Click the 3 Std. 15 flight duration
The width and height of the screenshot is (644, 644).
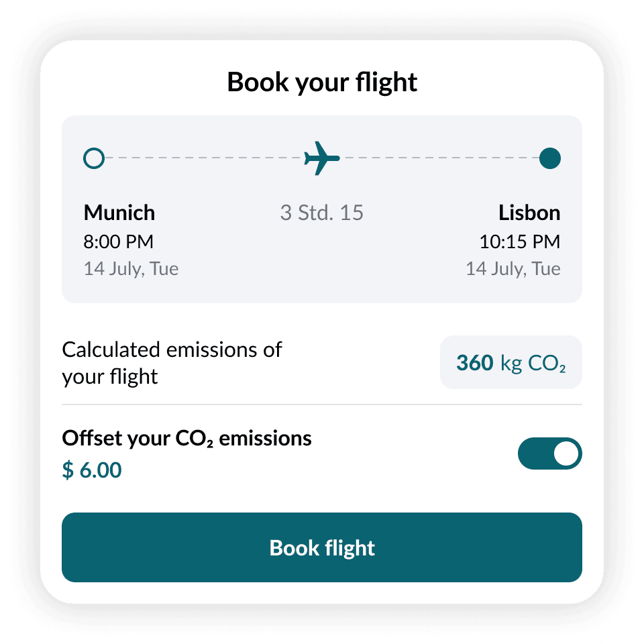(322, 213)
